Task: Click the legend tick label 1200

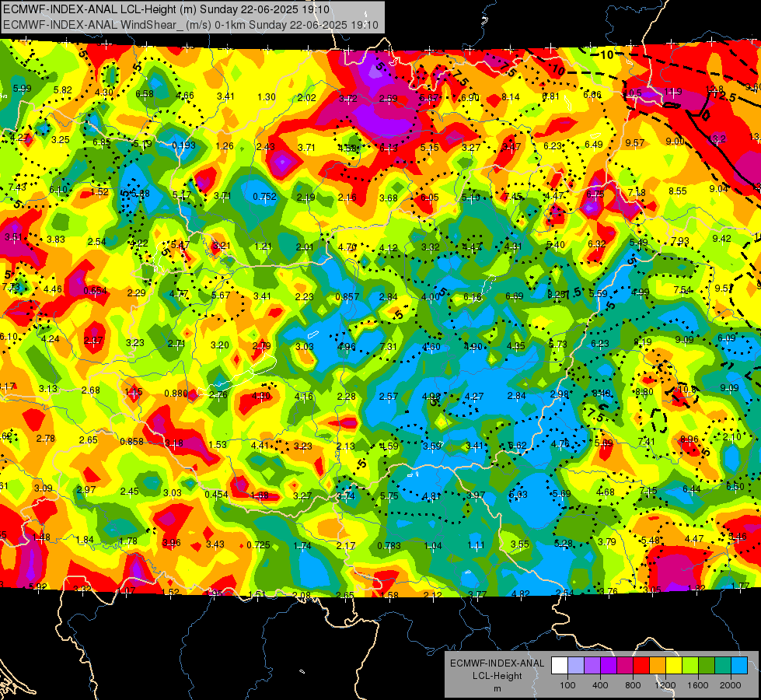Action: click(665, 685)
